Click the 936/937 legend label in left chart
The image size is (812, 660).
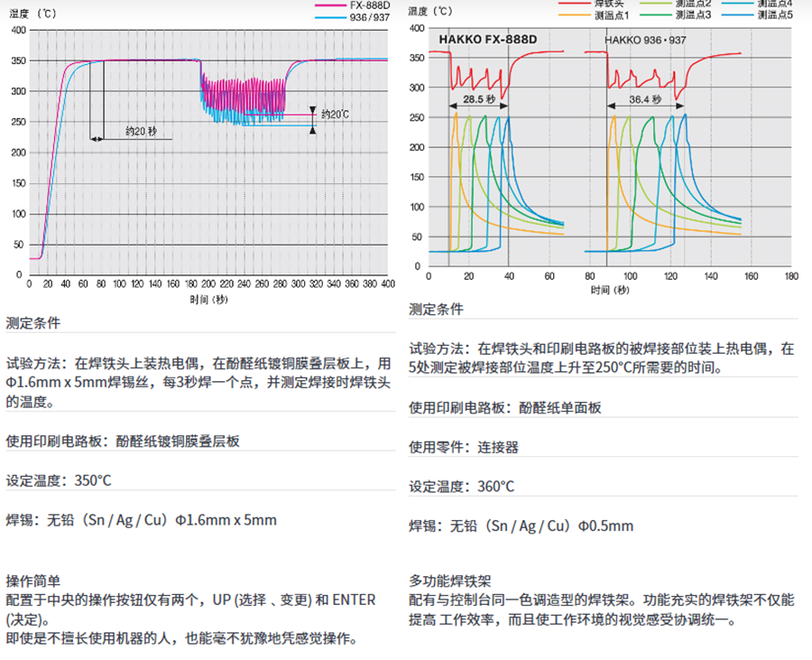pos(369,17)
